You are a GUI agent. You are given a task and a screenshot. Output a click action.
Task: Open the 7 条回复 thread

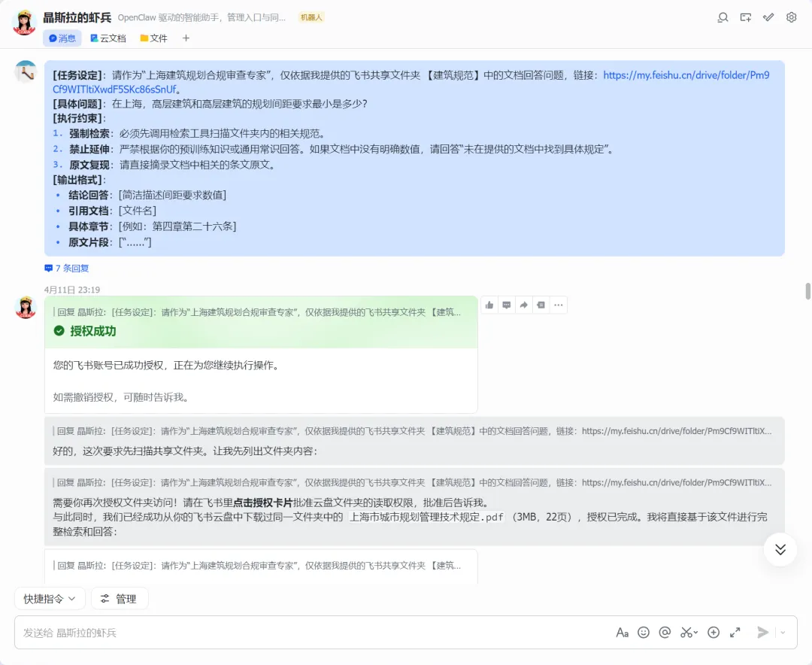point(67,269)
